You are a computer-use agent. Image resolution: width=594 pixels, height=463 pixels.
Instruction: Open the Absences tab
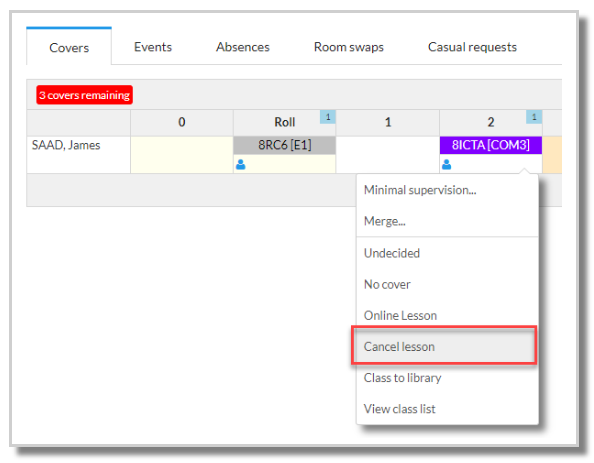(x=243, y=47)
